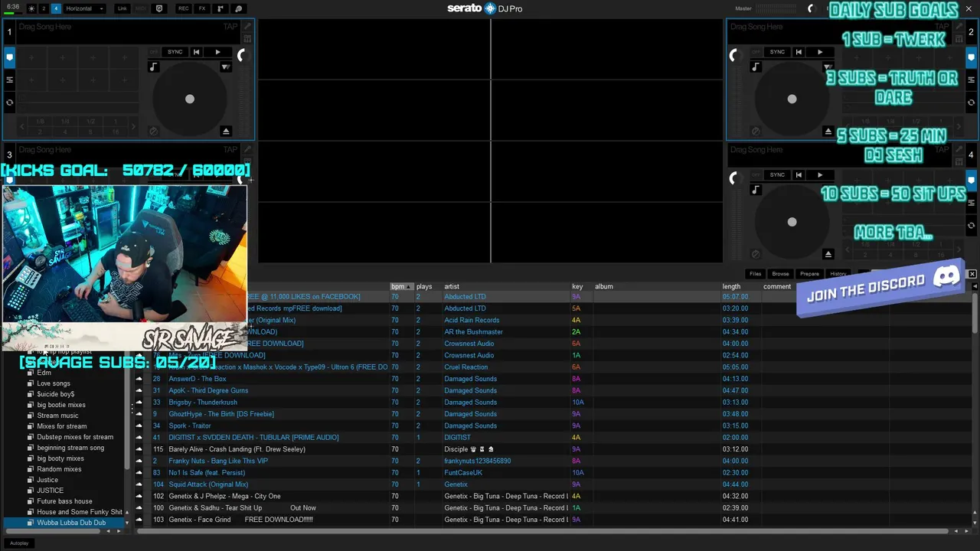Sort by artist column header
980x551 pixels.
tap(452, 286)
